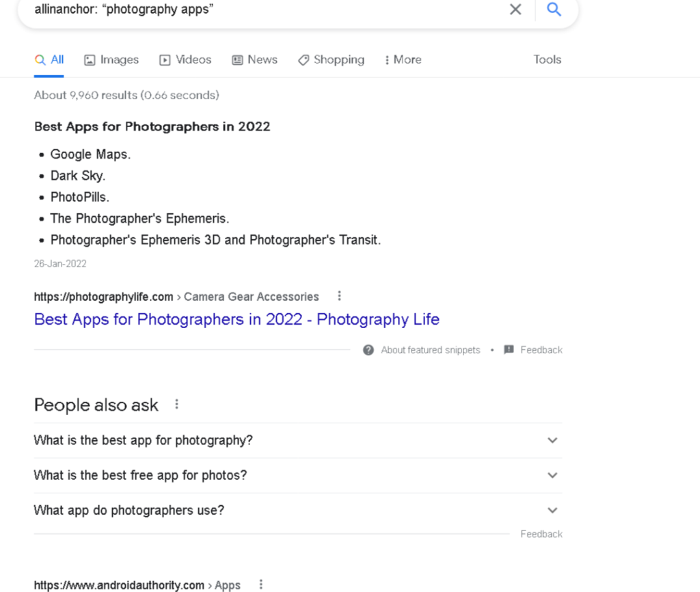
Task: Open the three-dot menu next to People also ask
Action: pyautogui.click(x=176, y=404)
